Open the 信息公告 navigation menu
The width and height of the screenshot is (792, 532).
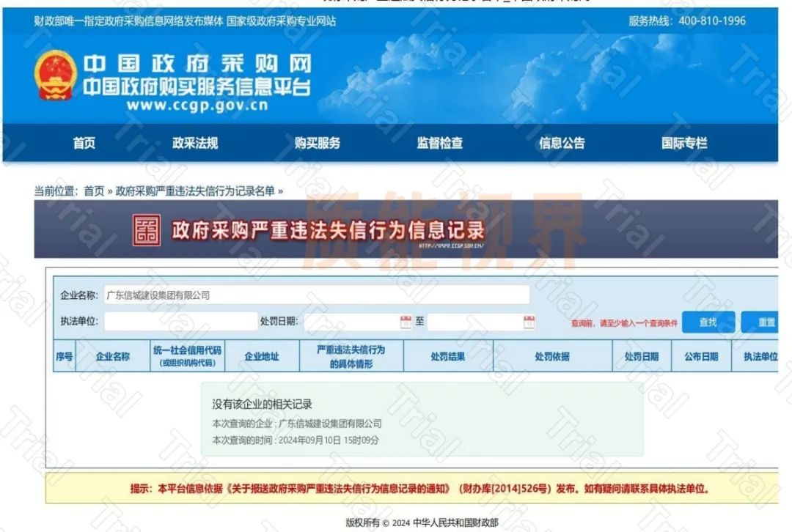563,143
